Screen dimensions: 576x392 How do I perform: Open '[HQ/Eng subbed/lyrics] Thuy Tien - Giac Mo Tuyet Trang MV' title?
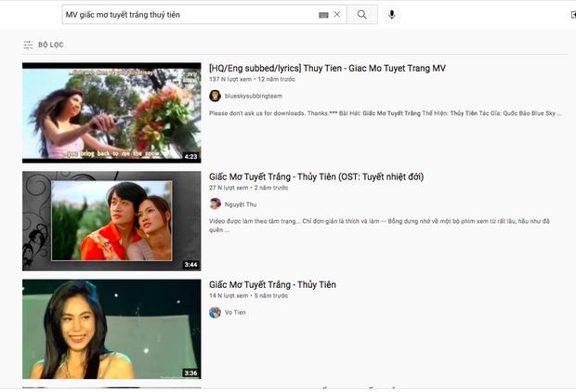(x=327, y=69)
